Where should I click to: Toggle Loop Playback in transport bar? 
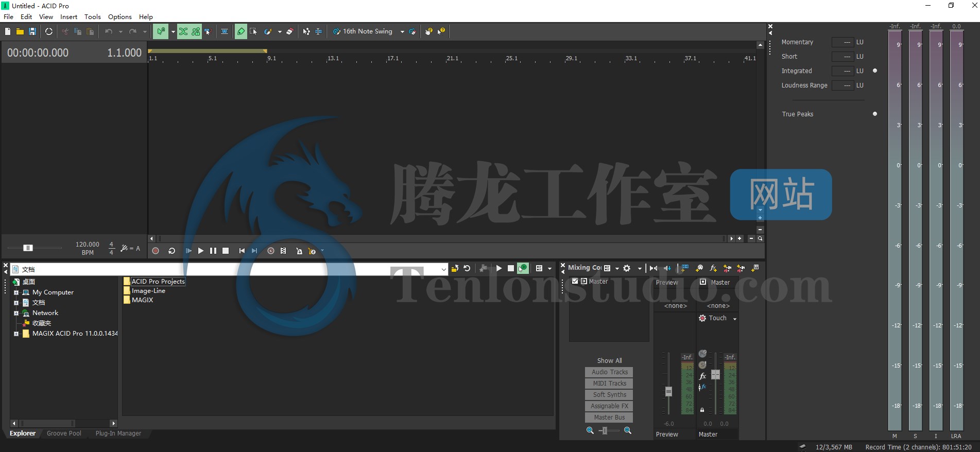coord(172,251)
